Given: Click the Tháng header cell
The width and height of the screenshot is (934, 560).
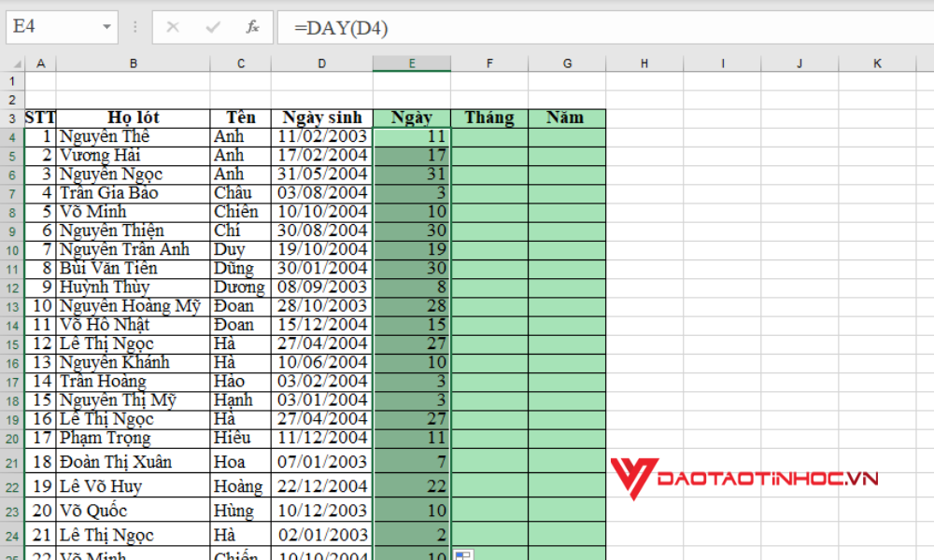Looking at the screenshot, I should point(489,118).
